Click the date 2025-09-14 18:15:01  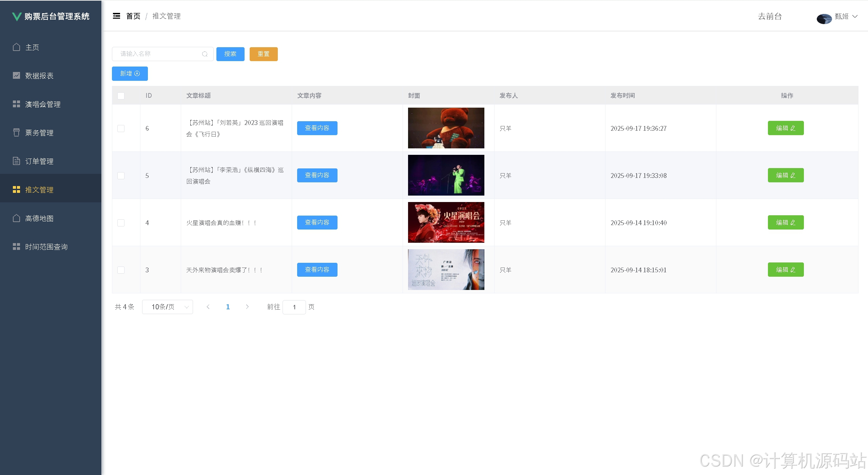(x=638, y=270)
